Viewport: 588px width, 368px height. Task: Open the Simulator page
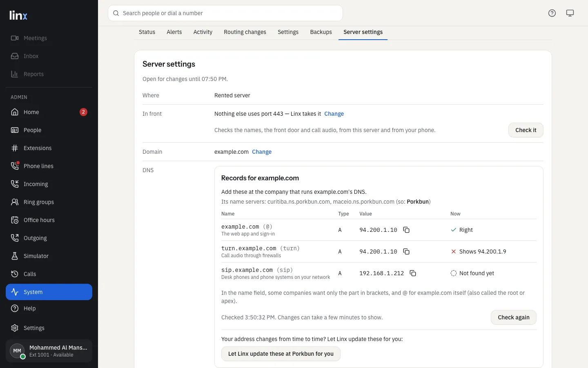click(49, 256)
